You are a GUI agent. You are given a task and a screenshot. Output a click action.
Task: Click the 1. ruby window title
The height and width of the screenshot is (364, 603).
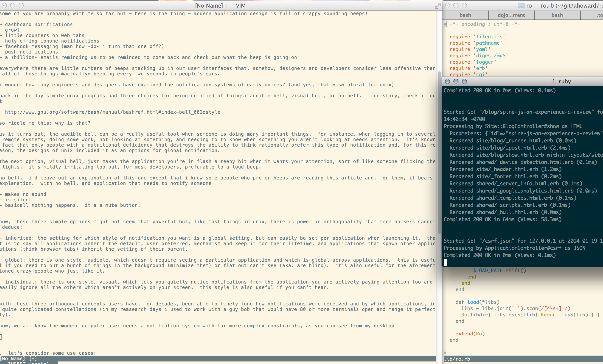[x=561, y=82]
